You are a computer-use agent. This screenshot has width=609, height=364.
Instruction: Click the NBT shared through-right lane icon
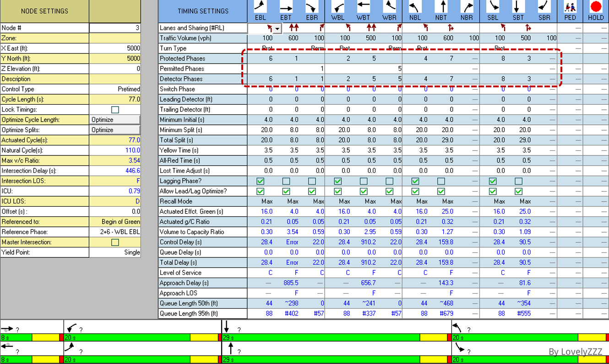point(451,28)
